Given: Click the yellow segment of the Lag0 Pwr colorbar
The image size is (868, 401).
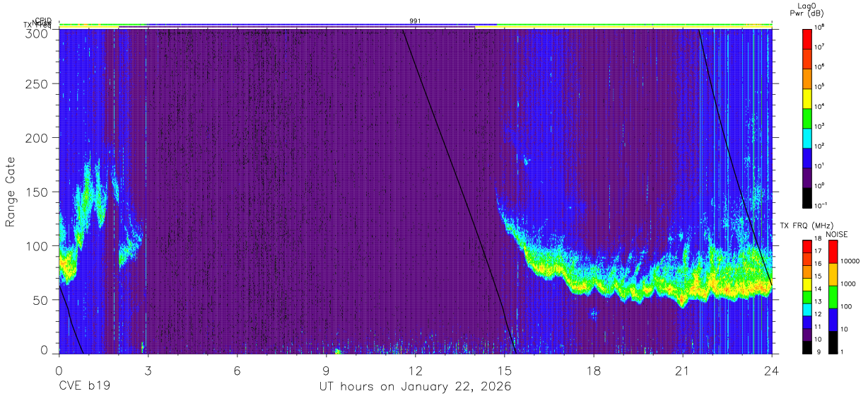Looking at the screenshot, I should 808,98.
